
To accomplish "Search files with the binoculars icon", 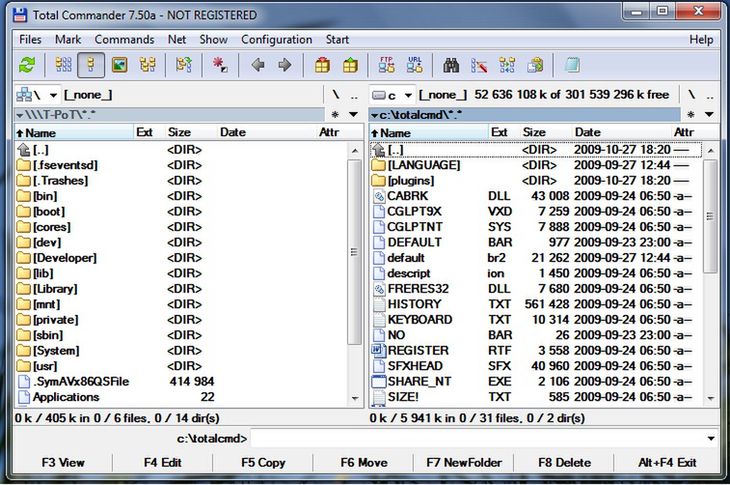I will 451,65.
